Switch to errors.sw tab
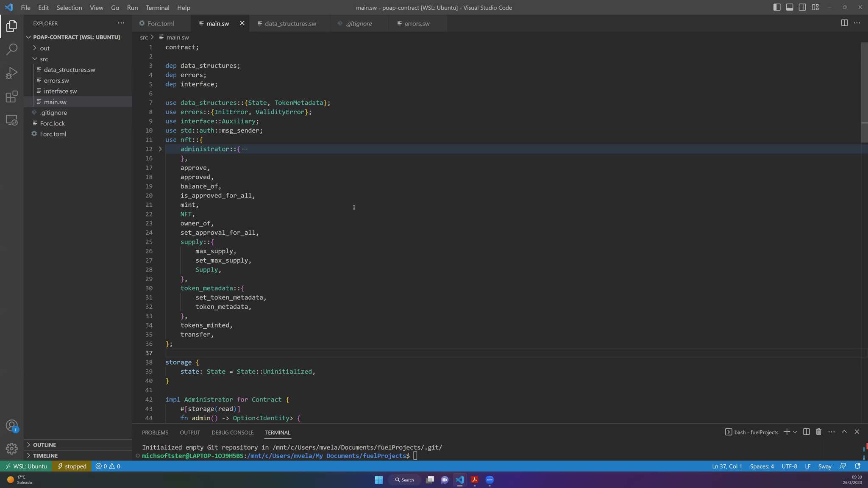The image size is (868, 488). tap(417, 23)
